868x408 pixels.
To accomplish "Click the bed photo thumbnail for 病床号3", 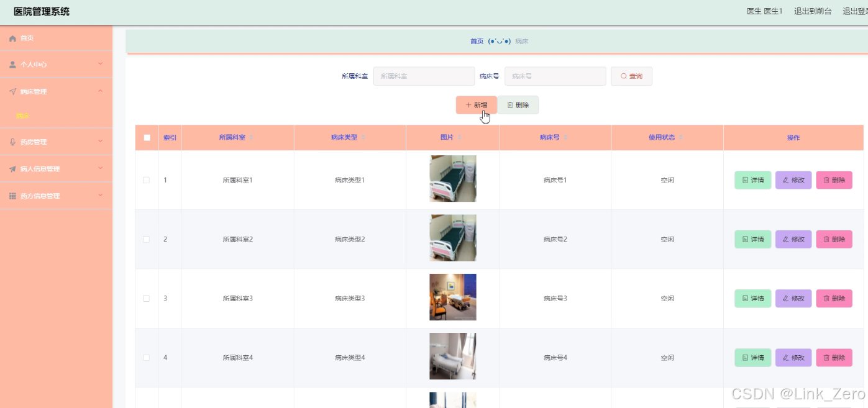I will [x=452, y=298].
